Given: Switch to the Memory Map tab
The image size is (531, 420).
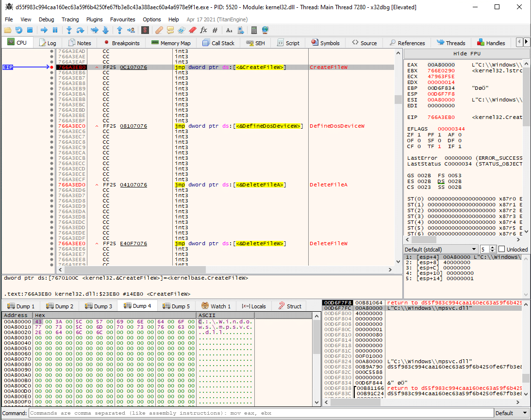Looking at the screenshot, I should (171, 43).
